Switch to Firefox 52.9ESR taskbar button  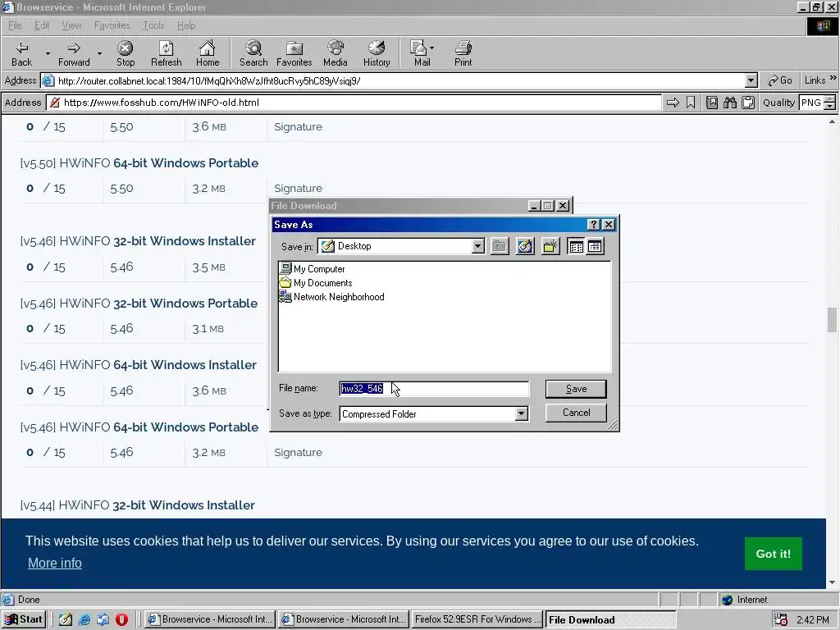click(477, 619)
